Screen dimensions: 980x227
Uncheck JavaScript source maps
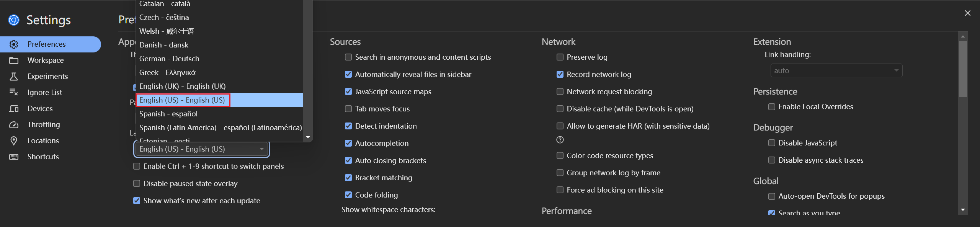(348, 92)
